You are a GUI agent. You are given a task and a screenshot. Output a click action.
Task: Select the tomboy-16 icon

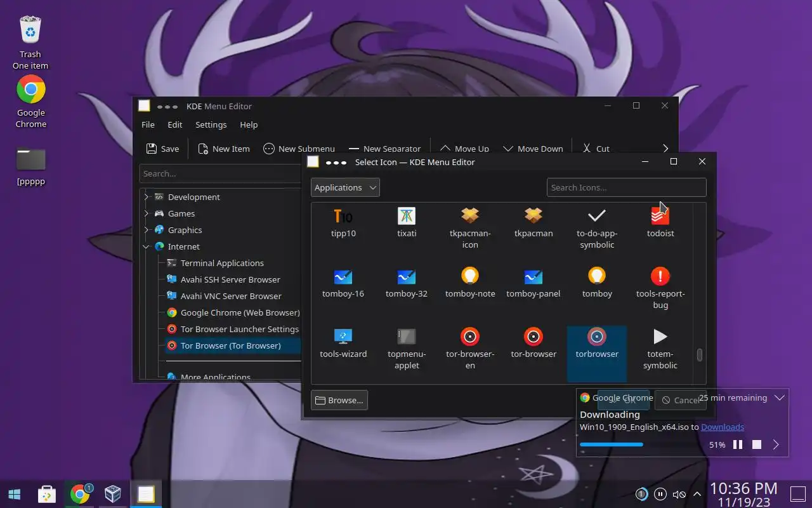click(343, 276)
